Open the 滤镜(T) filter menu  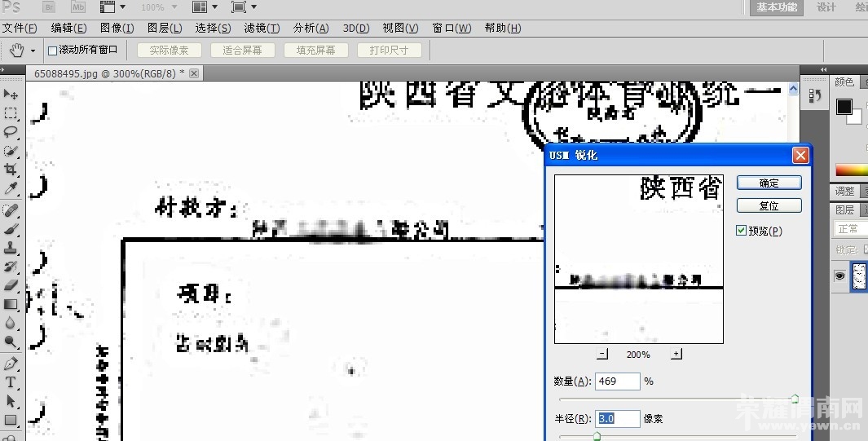coord(262,28)
